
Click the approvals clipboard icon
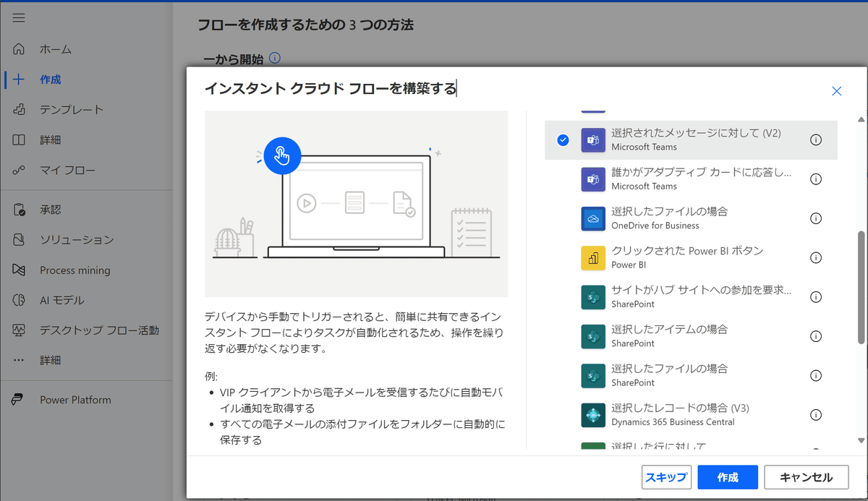coord(19,210)
